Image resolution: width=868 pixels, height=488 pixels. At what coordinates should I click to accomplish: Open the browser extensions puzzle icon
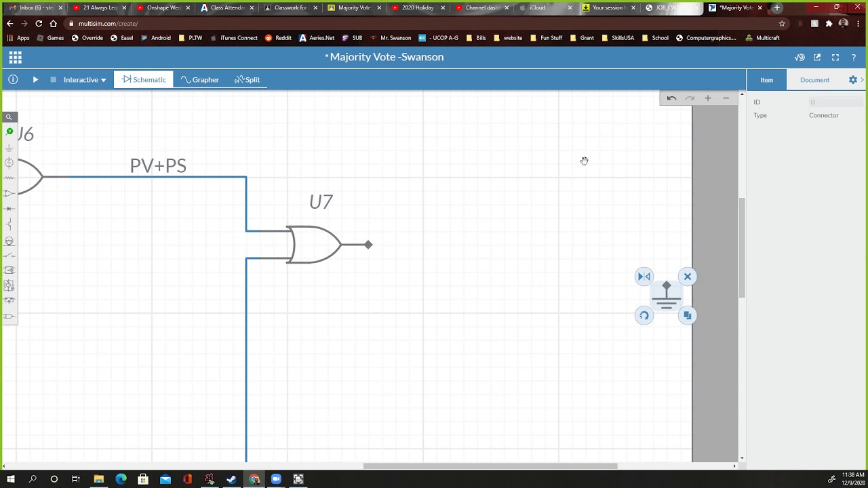coord(829,23)
